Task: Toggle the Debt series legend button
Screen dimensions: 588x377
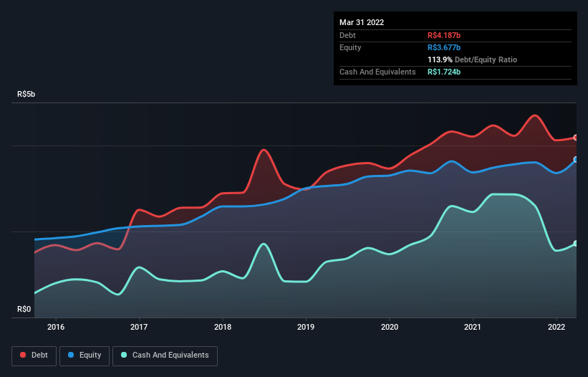Action: tap(34, 355)
